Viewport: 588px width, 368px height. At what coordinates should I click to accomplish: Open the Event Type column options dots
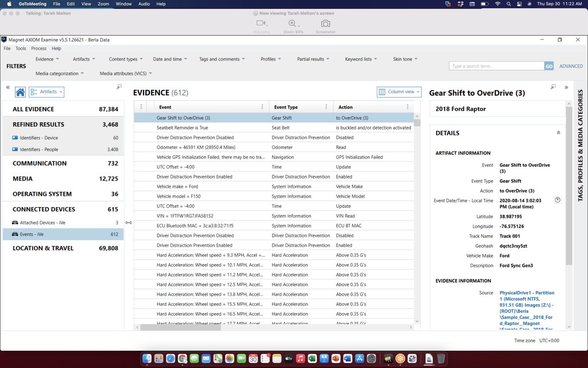point(326,107)
